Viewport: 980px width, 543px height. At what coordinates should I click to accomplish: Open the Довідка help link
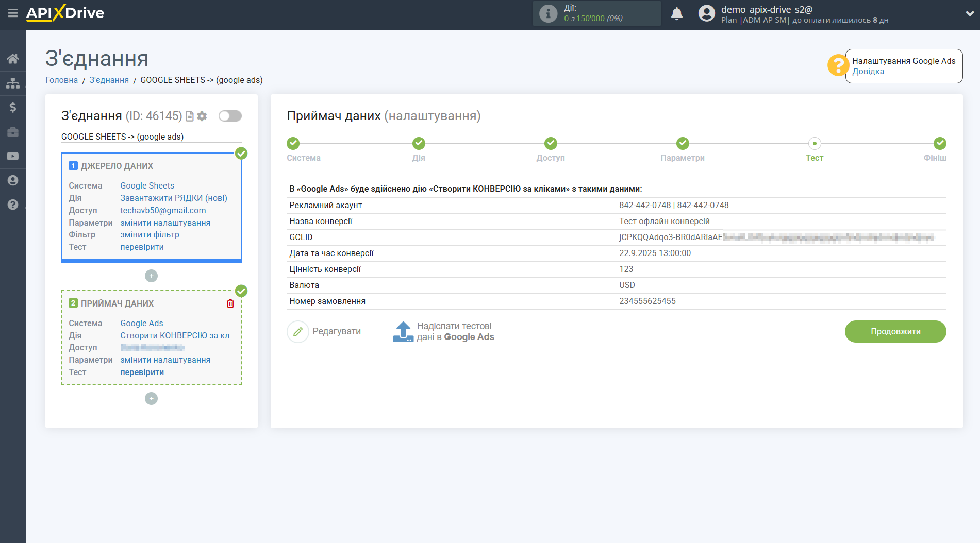click(868, 72)
